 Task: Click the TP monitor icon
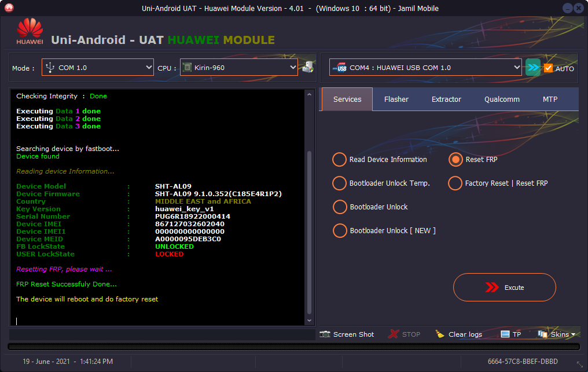tap(505, 334)
